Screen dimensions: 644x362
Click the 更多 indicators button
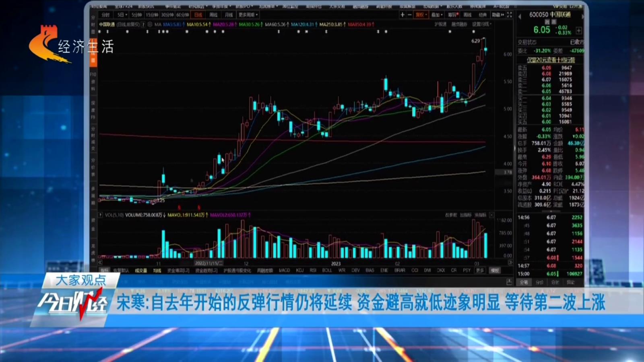(x=480, y=270)
